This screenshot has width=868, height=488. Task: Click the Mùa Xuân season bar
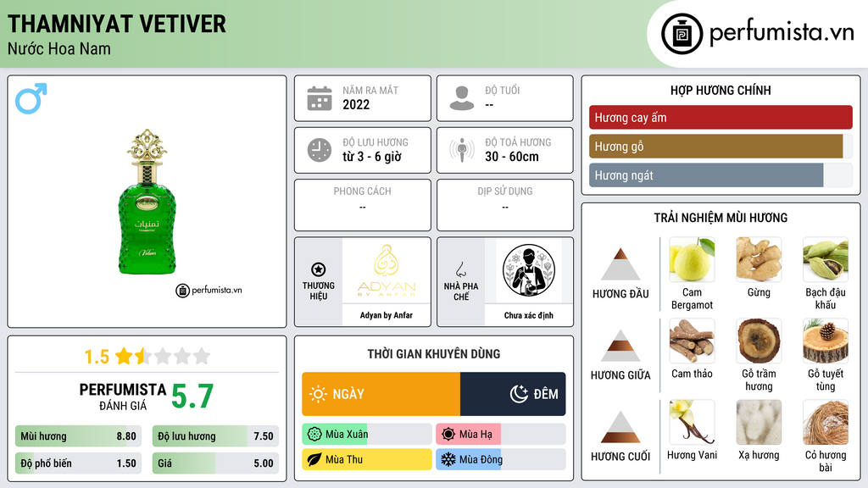[366, 435]
